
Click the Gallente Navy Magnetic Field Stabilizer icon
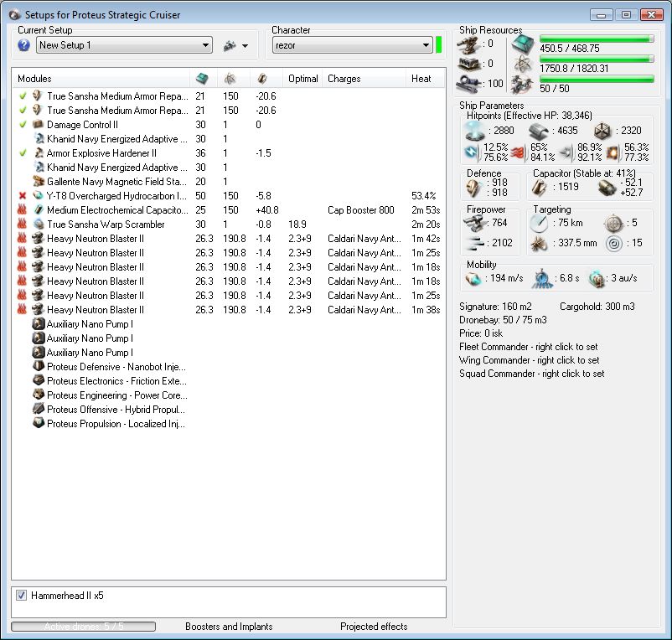(39, 181)
